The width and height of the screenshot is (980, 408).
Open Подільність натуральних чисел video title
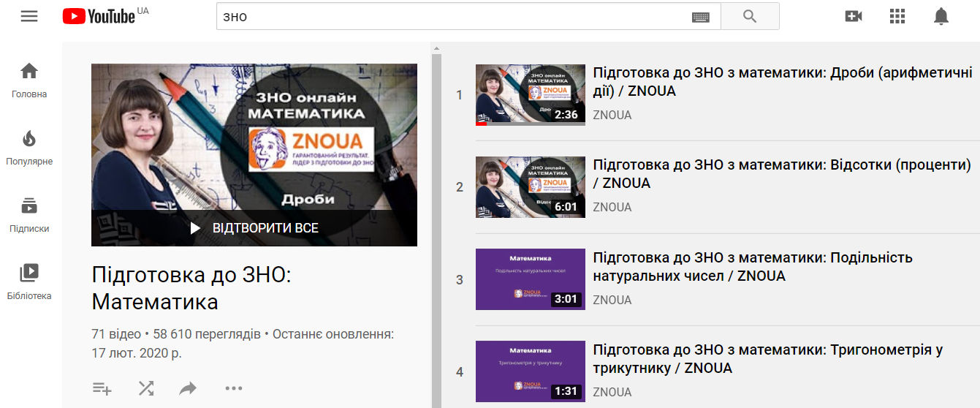point(753,267)
